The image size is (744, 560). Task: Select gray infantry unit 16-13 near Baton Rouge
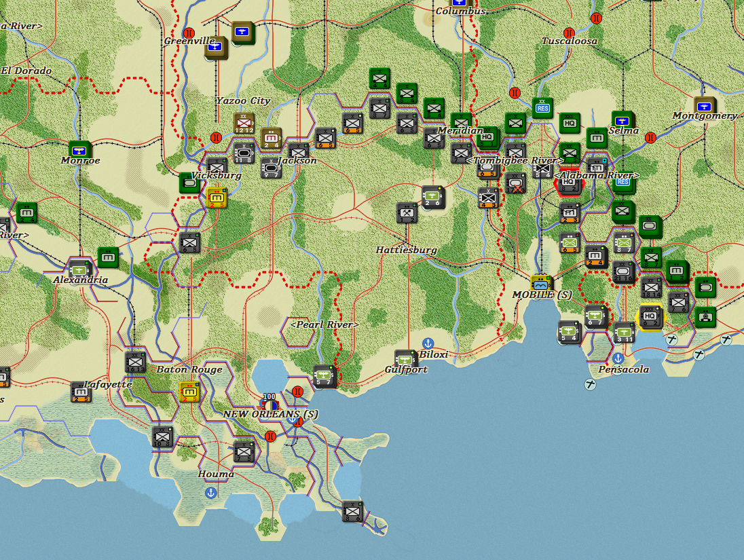click(135, 362)
